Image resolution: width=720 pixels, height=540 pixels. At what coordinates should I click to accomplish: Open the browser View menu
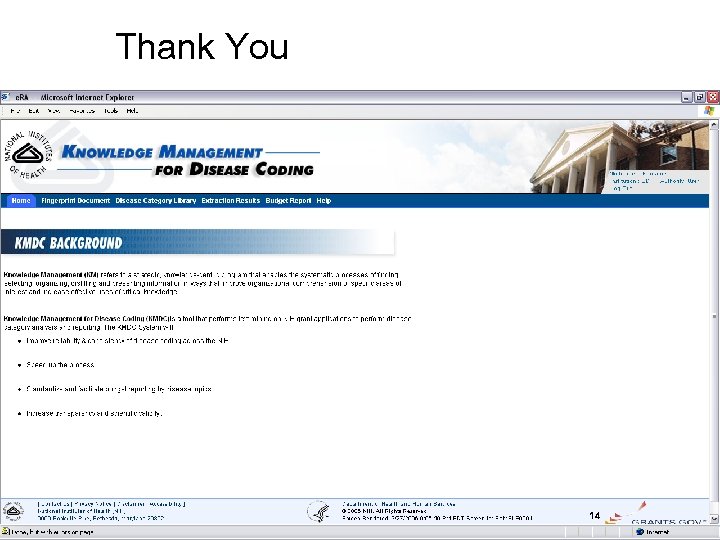pyautogui.click(x=54, y=111)
